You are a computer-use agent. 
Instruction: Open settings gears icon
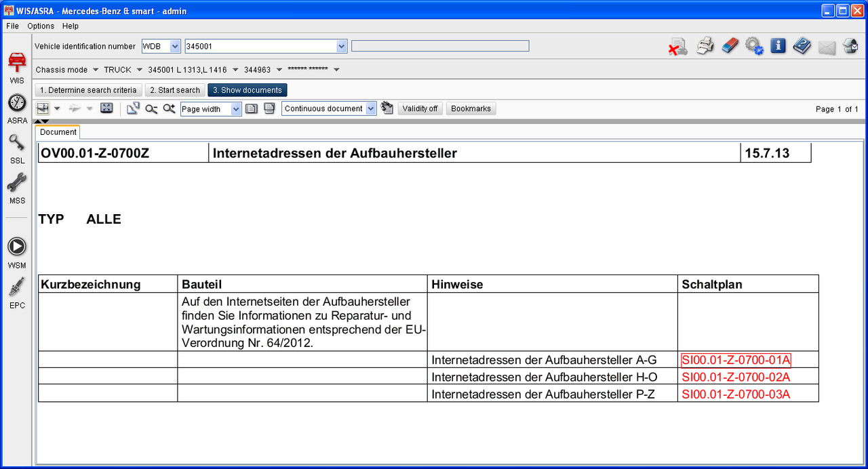coord(754,46)
